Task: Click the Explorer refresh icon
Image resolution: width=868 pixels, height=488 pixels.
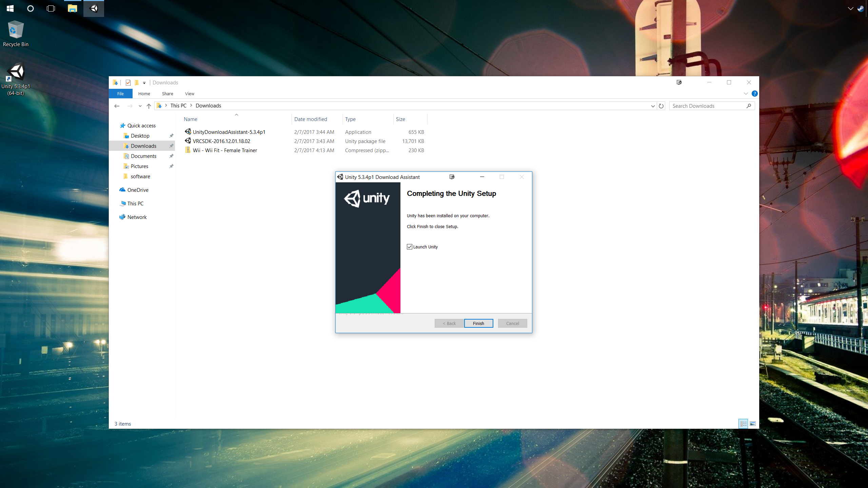Action: [661, 106]
